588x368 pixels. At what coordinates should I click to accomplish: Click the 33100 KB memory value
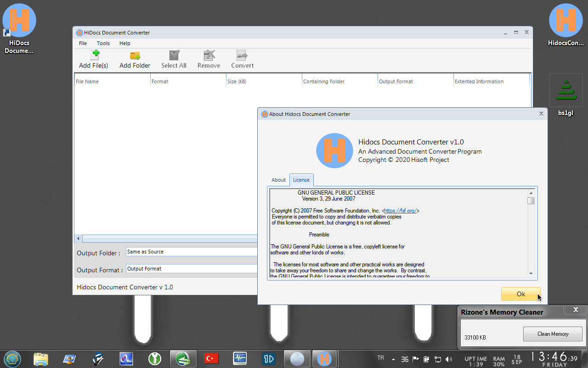coord(475,337)
